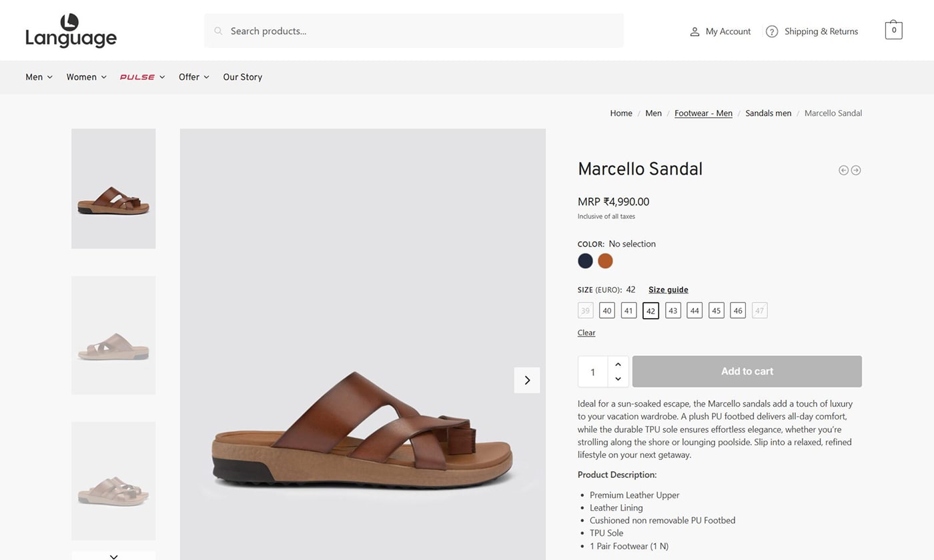This screenshot has height=560, width=934.
Task: Select size 44
Action: pos(694,311)
